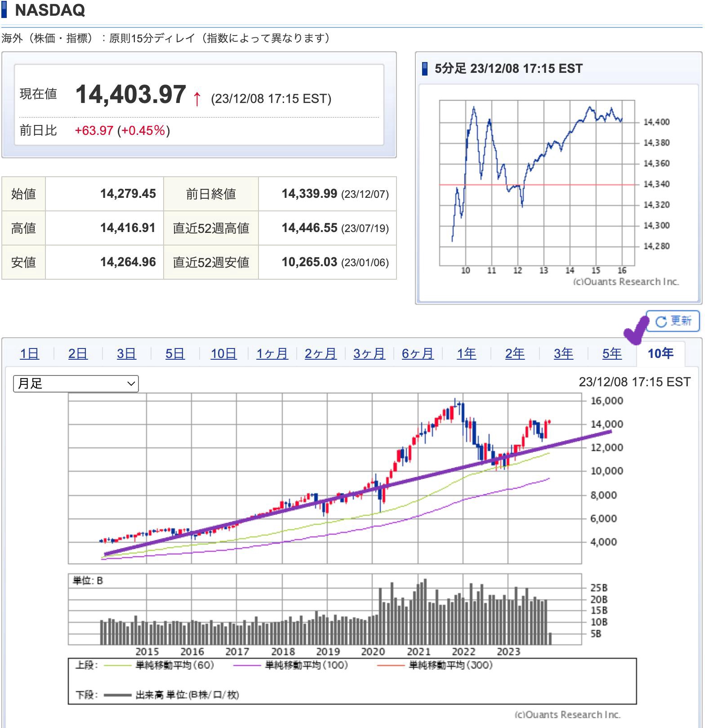Select the 3日 chart period tab
The width and height of the screenshot is (708, 728).
(126, 353)
